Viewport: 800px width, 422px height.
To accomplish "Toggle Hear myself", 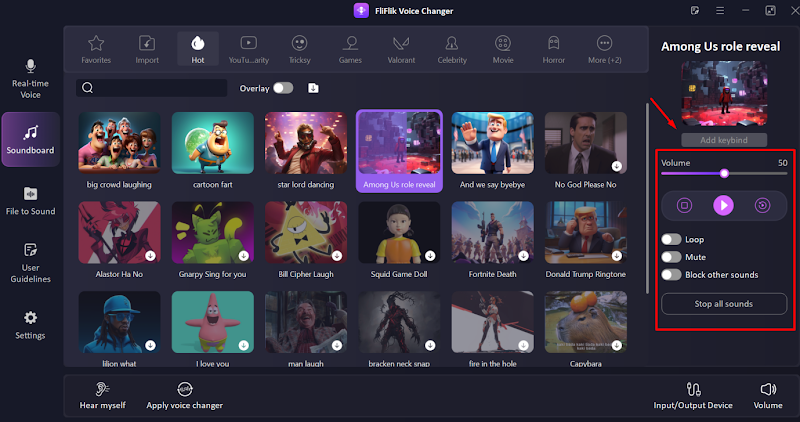I will [103, 395].
